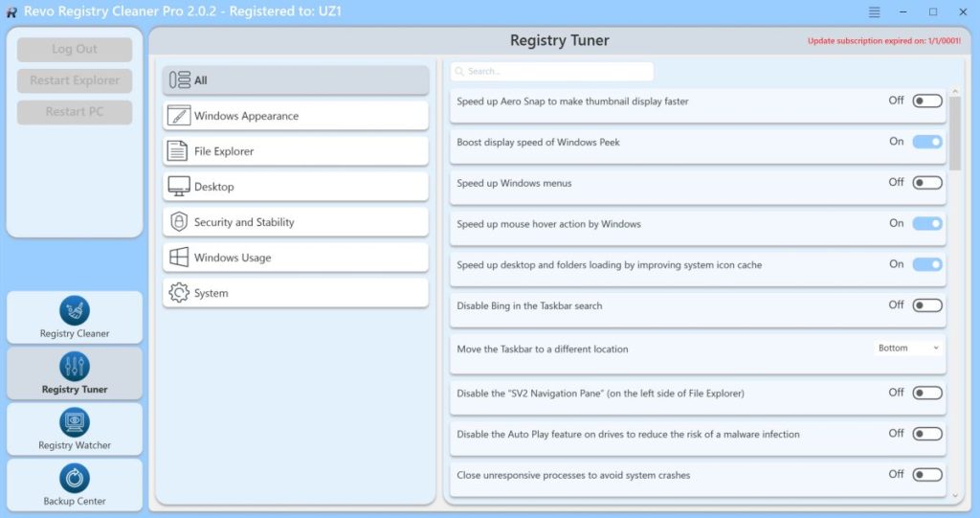Open the Registry Cleaner broom icon
This screenshot has height=518, width=980.
coord(75,310)
